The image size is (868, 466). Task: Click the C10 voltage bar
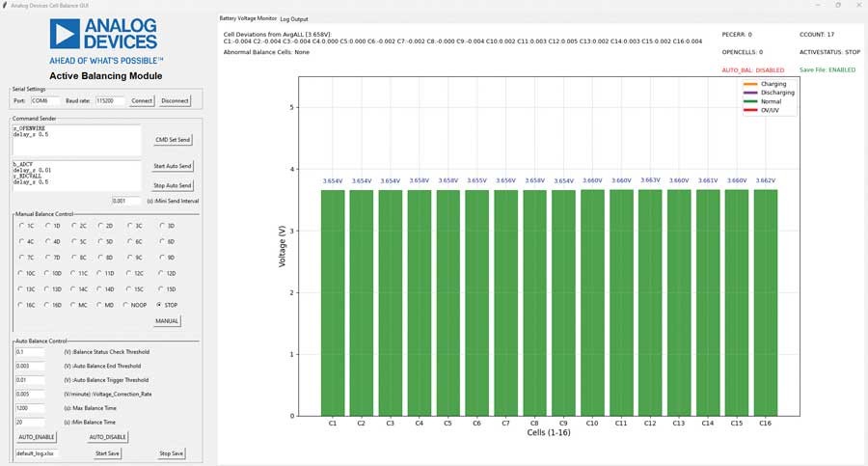592,302
